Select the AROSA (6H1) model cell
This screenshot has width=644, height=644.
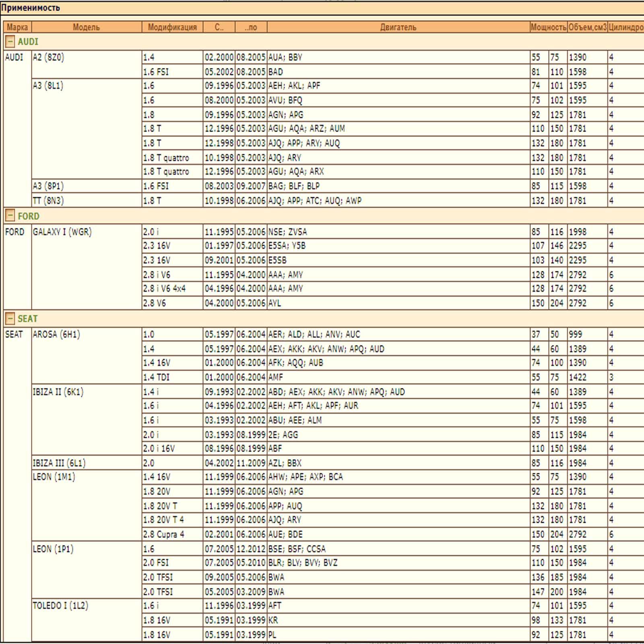click(x=56, y=334)
